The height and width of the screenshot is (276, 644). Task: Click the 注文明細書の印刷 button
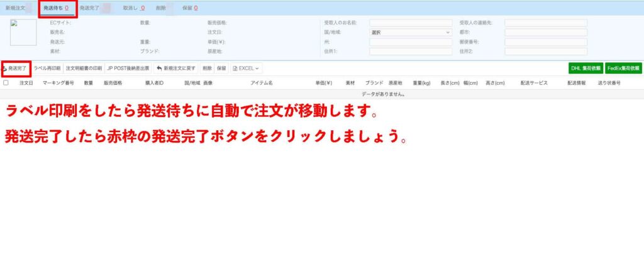[84, 68]
